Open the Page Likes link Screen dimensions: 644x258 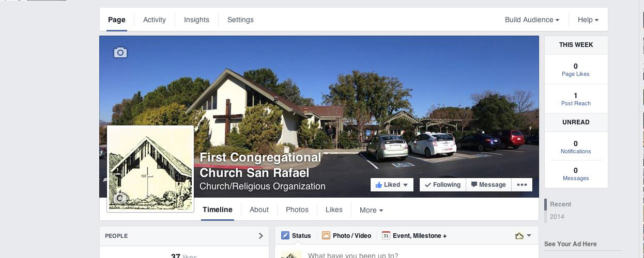point(576,74)
